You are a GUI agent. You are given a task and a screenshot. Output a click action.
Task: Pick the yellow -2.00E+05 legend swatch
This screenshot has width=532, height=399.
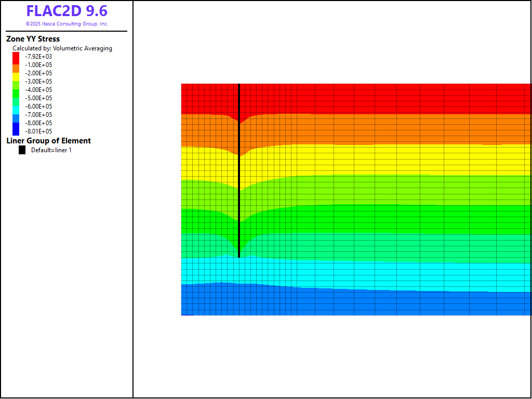[16, 73]
